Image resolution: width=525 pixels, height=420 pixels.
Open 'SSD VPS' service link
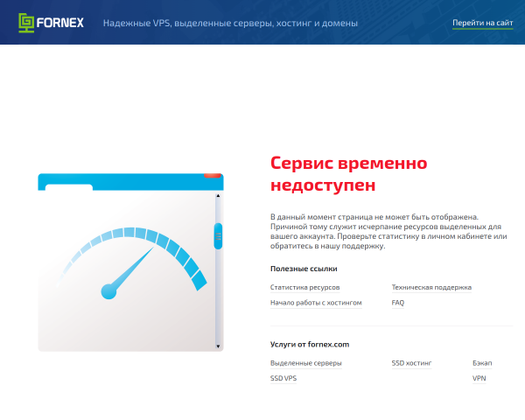283,379
